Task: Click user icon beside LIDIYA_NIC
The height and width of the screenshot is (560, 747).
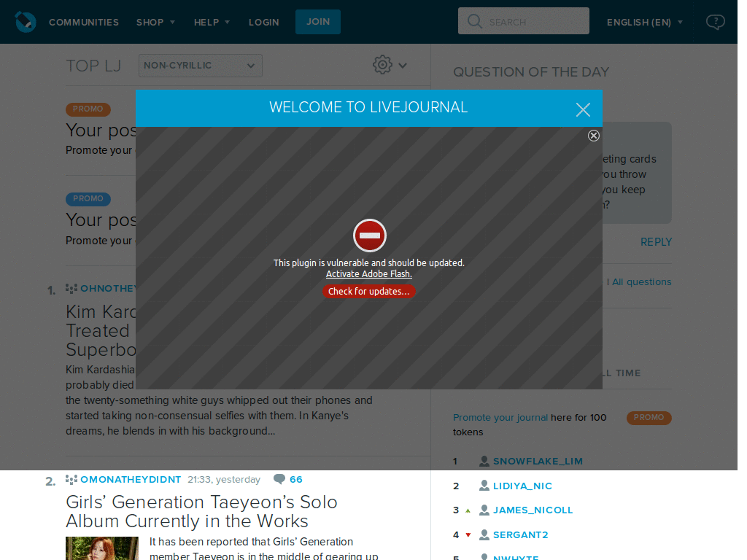Action: (484, 486)
